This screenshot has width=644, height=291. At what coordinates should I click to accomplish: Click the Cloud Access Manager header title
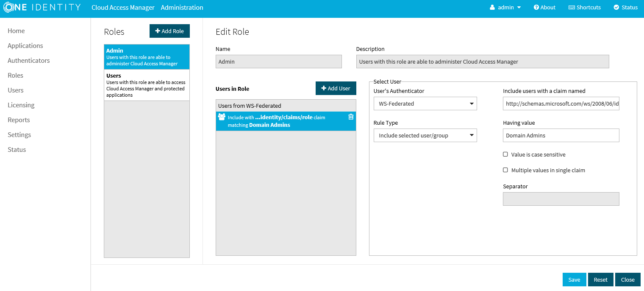point(123,7)
